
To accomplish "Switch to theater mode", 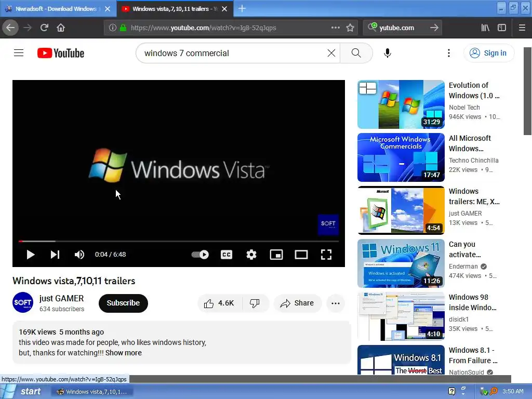I will tap(301, 255).
